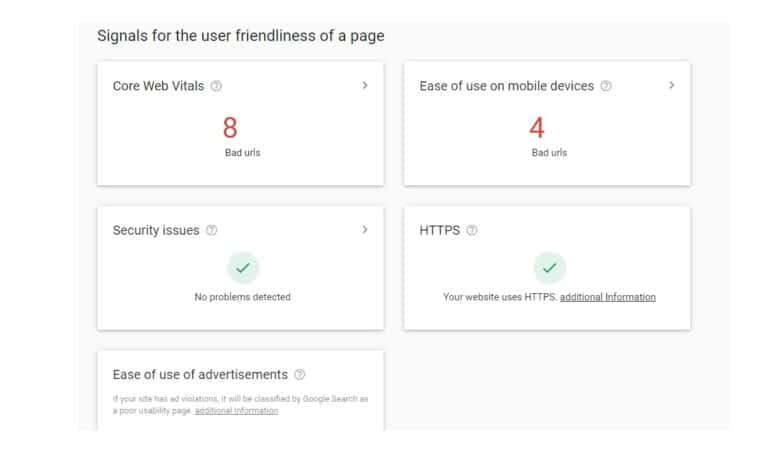Click help icon beside Core Web Vitals
Image resolution: width=780 pixels, height=470 pixels.
coord(216,86)
